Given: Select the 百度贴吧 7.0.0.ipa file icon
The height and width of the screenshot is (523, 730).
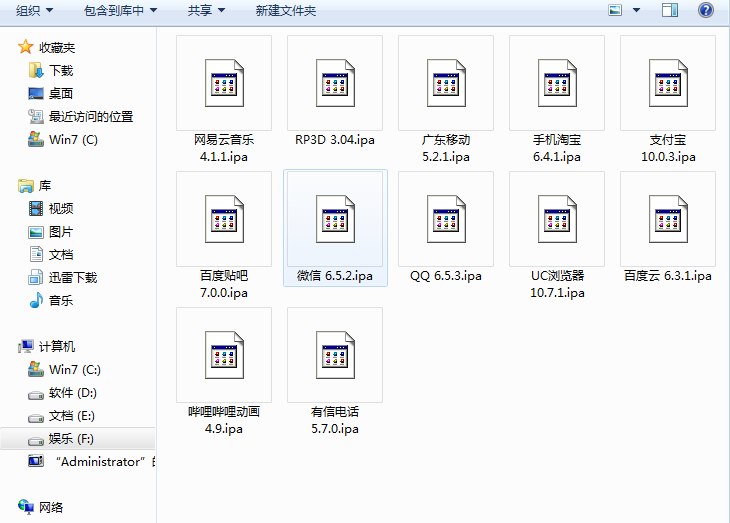Looking at the screenshot, I should (224, 219).
